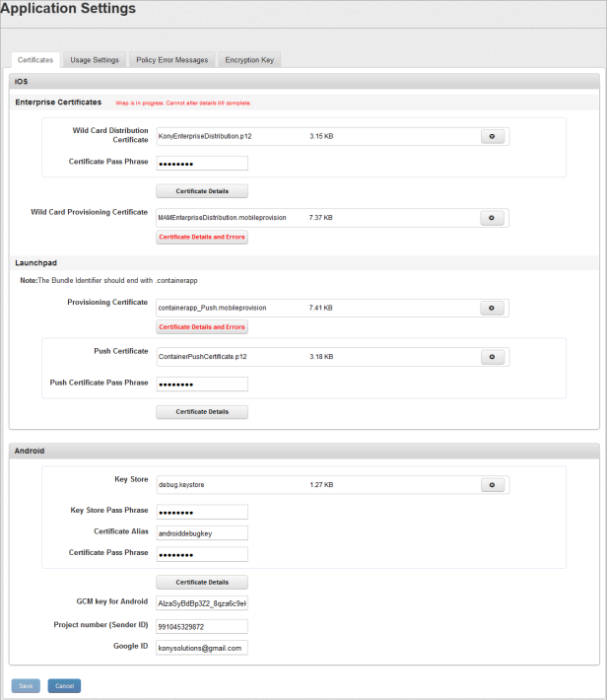Click the 7.37 KB file size
The image size is (607, 700).
pos(321,218)
